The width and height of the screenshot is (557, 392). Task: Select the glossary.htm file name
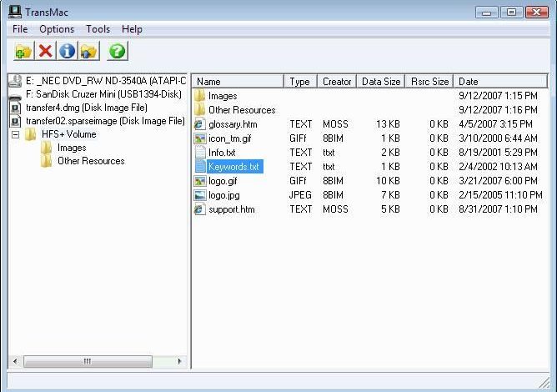(x=233, y=124)
